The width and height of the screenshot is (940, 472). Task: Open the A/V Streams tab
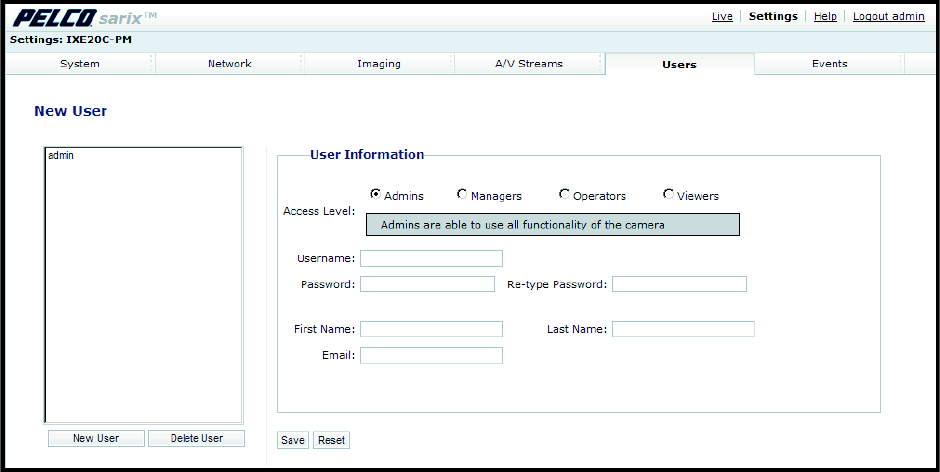529,64
